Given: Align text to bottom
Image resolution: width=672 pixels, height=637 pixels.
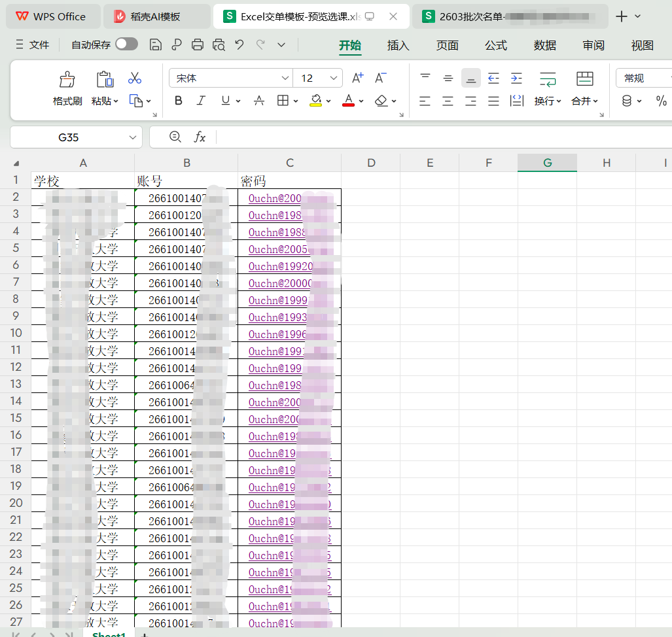Looking at the screenshot, I should [470, 78].
